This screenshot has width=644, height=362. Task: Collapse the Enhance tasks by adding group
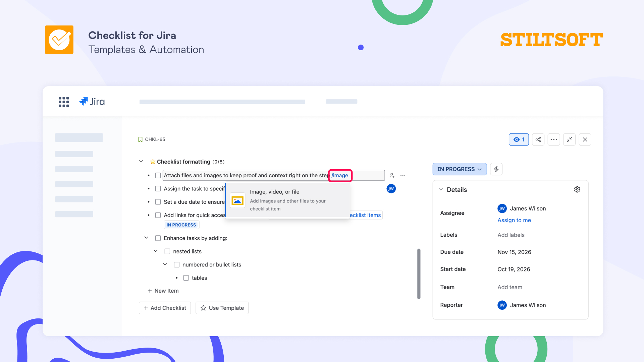point(146,238)
